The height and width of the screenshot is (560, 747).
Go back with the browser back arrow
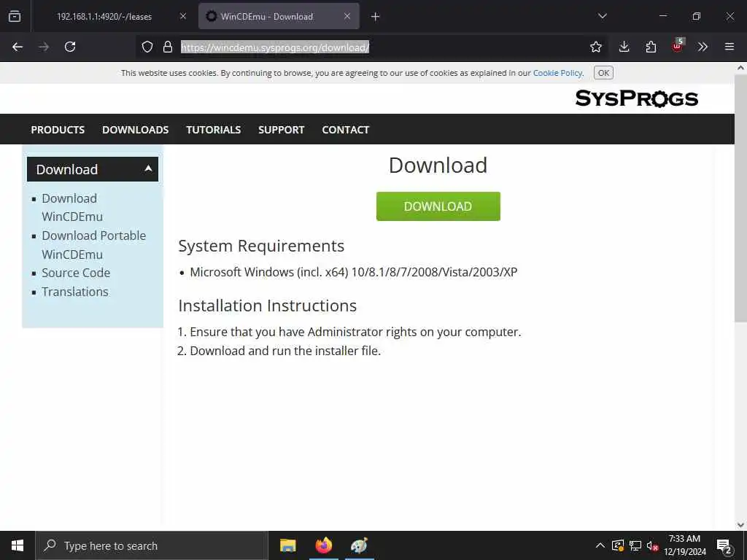pyautogui.click(x=18, y=47)
